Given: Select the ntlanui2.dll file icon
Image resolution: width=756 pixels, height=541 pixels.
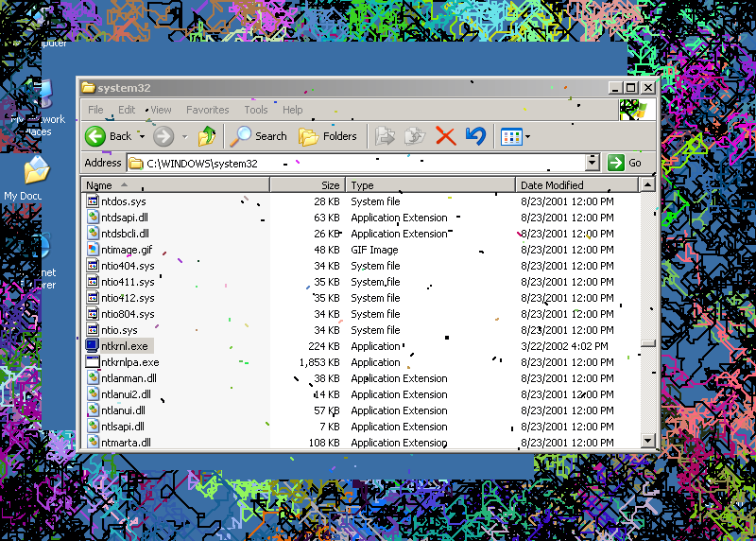Looking at the screenshot, I should point(93,393).
